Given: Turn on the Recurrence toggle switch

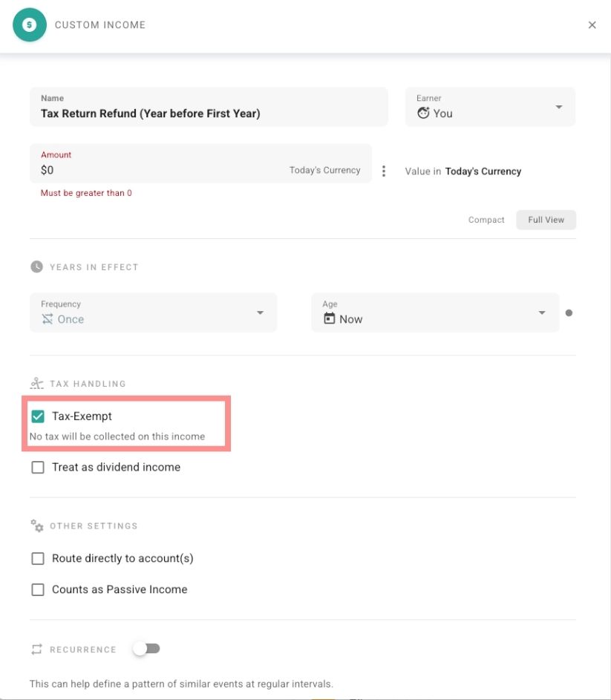Looking at the screenshot, I should coord(146,648).
